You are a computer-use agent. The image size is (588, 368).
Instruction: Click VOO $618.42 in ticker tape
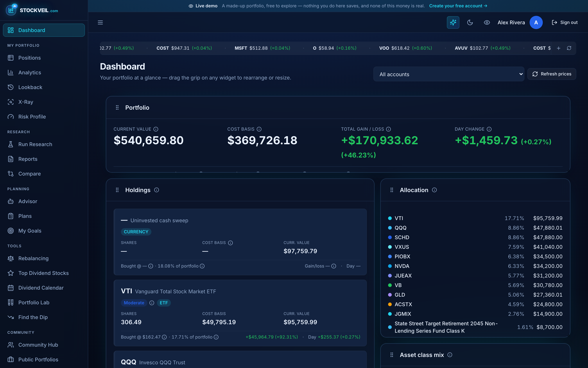tap(406, 48)
